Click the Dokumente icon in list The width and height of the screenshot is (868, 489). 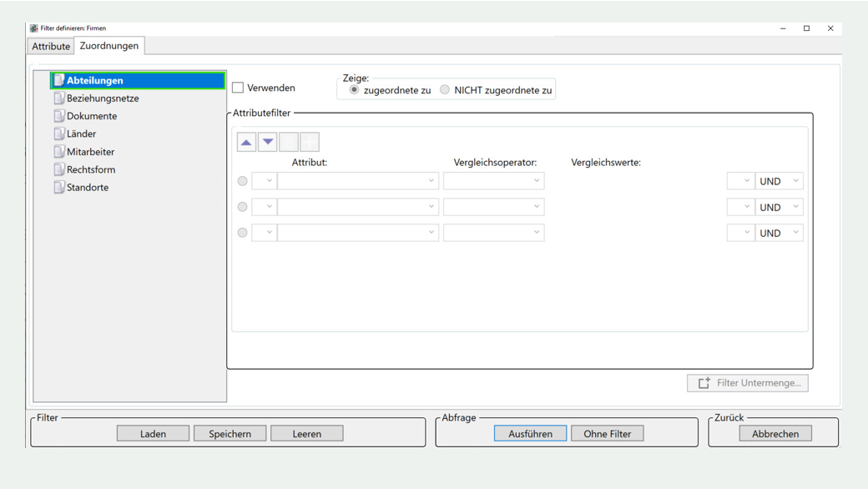tap(59, 116)
